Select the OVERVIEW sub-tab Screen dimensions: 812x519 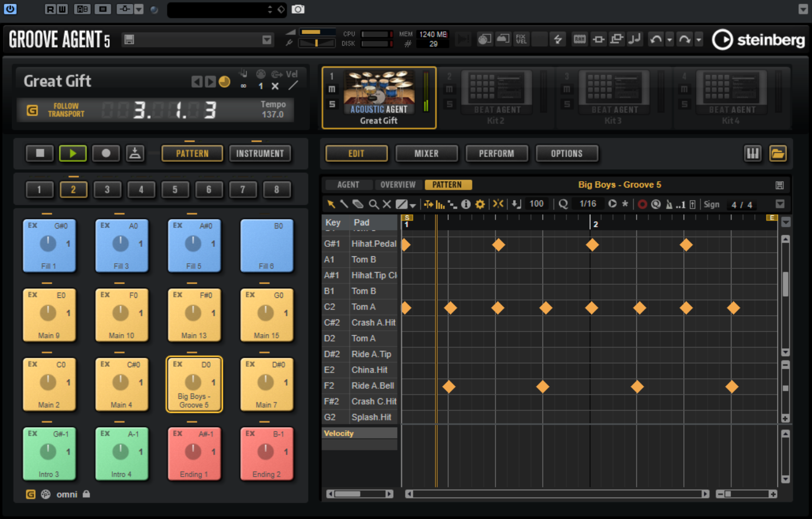point(398,185)
